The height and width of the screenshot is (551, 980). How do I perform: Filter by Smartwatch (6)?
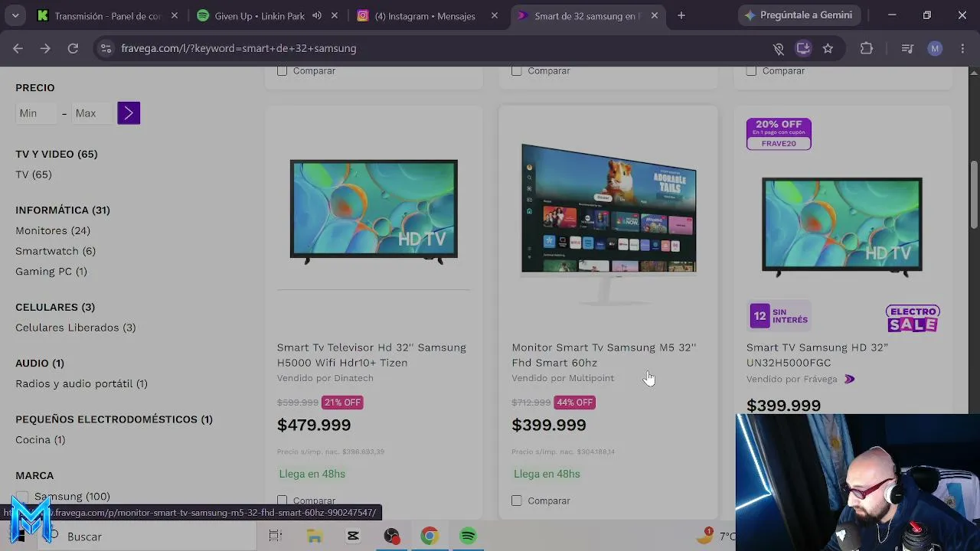coord(56,251)
